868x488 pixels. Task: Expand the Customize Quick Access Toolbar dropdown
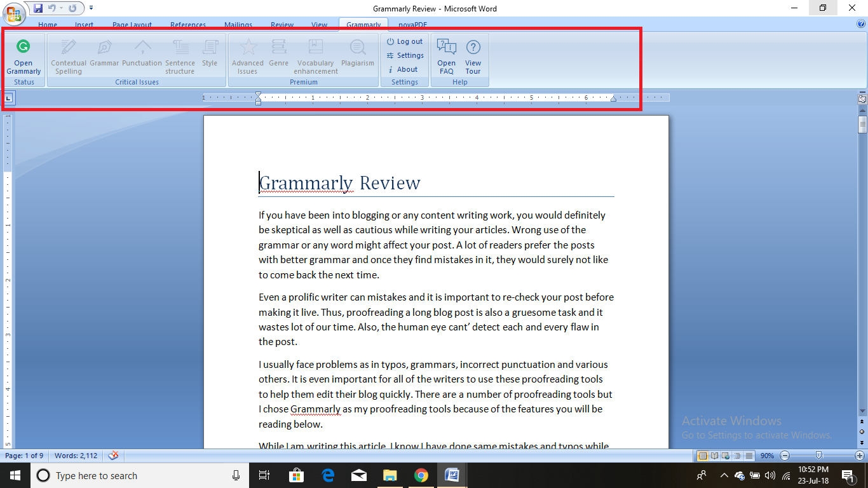pyautogui.click(x=91, y=8)
